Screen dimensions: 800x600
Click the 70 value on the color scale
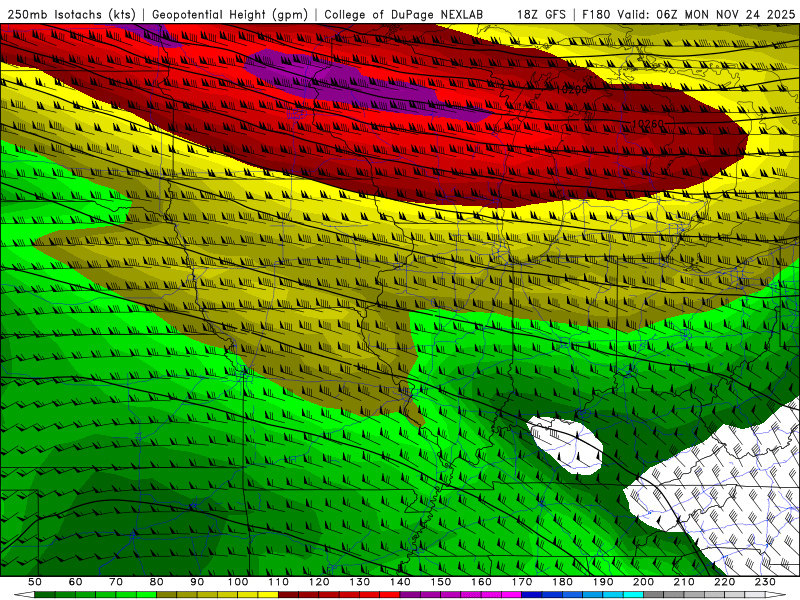click(x=116, y=582)
